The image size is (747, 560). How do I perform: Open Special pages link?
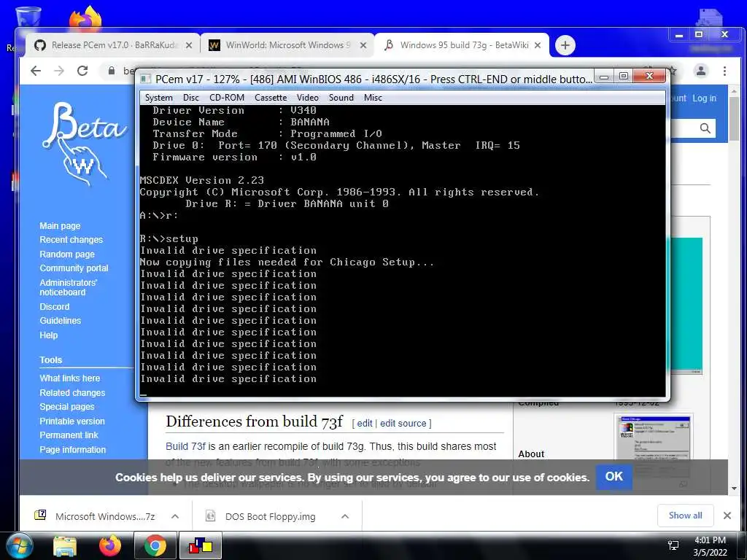pyautogui.click(x=67, y=407)
